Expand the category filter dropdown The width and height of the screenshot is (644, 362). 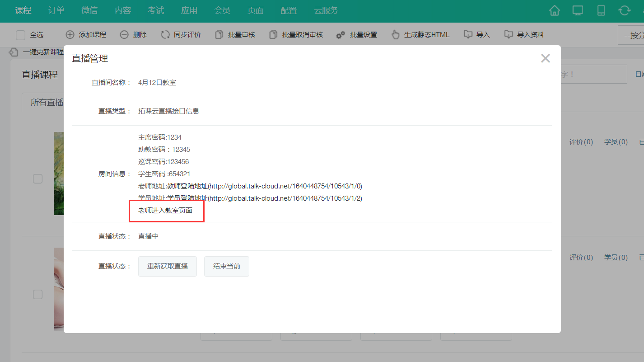click(x=631, y=35)
